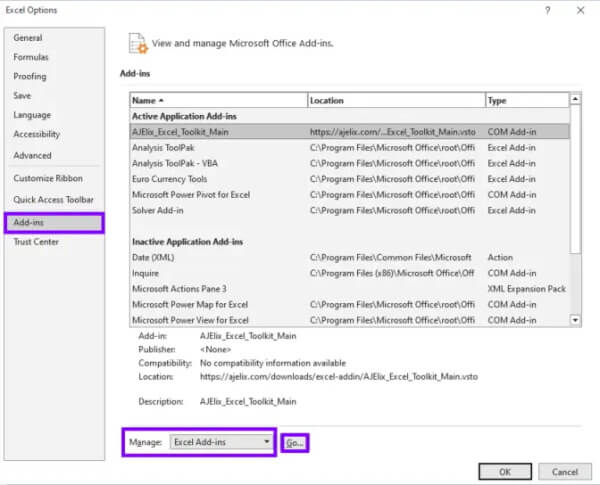
Task: Sort list by Location column header
Action: [x=395, y=101]
